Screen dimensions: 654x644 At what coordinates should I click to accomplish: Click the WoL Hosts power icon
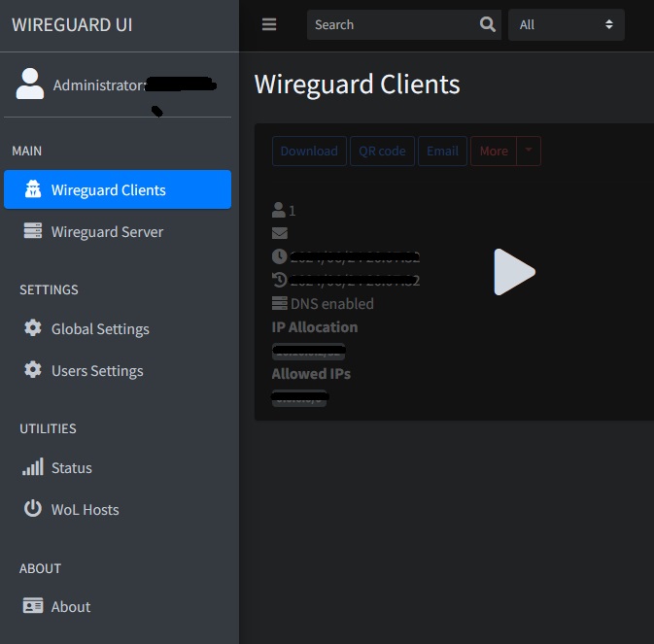tap(33, 509)
